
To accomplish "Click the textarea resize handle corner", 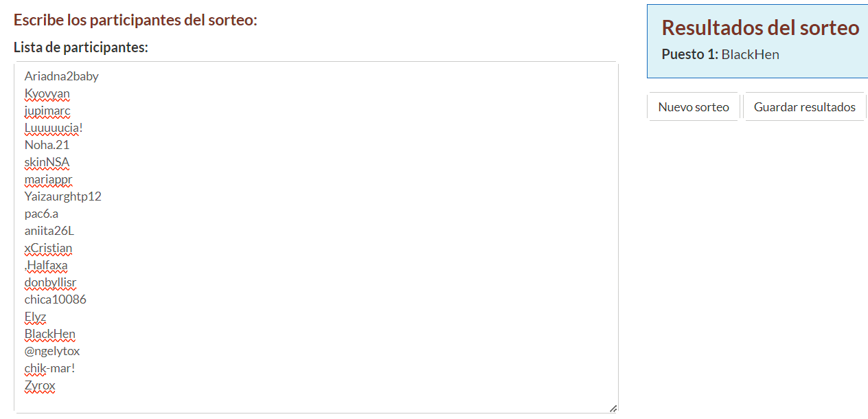I will pyautogui.click(x=613, y=408).
